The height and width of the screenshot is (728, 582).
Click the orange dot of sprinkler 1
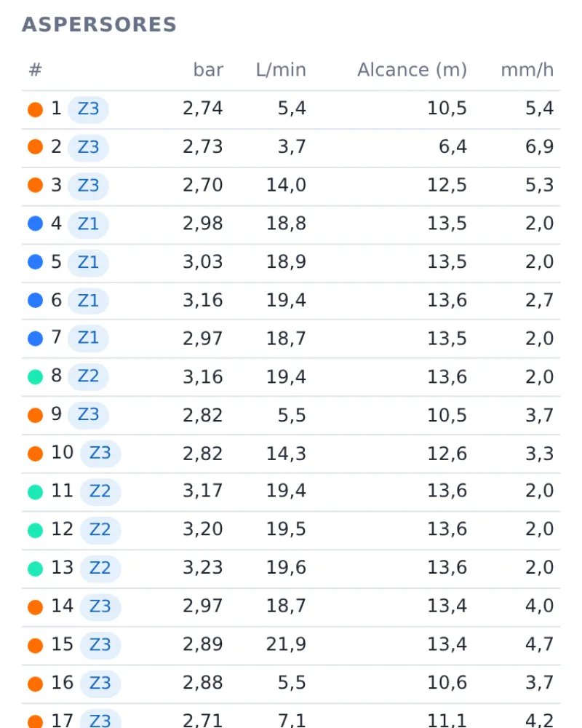coord(35,110)
